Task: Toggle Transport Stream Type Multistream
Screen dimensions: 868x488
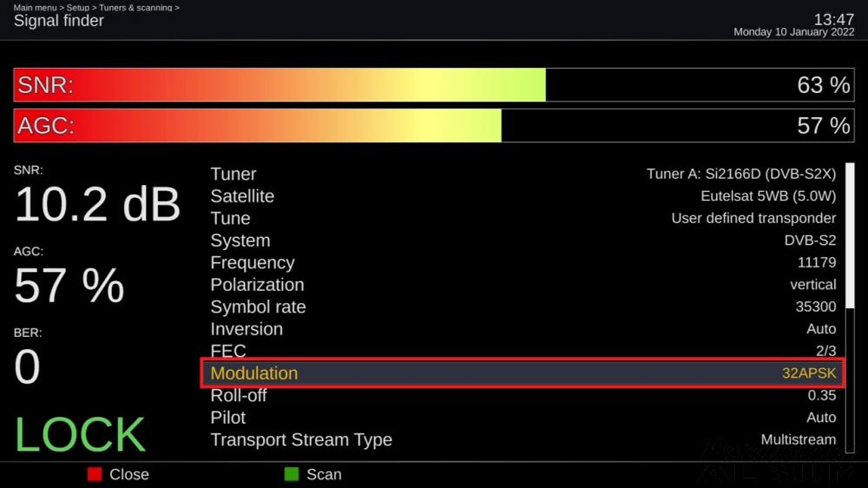Action: (523, 440)
